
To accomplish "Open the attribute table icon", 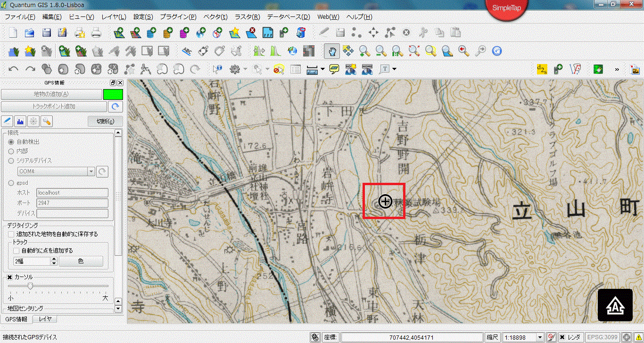I will click(x=295, y=69).
